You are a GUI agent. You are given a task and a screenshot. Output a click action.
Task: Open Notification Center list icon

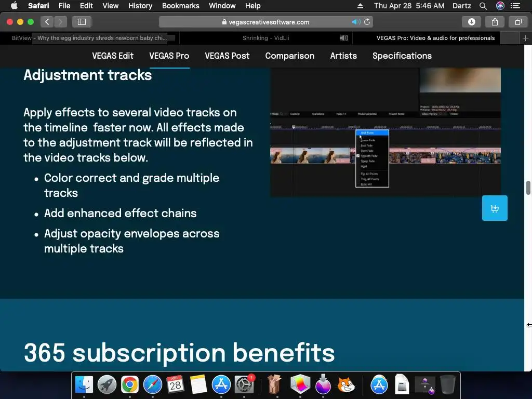(x=515, y=6)
